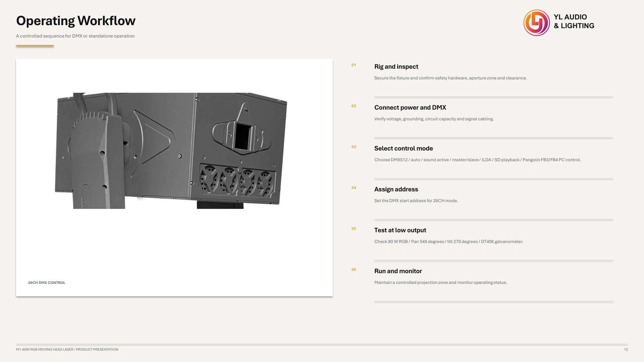
Task: Click the 'Run and monitor' heading
Action: (x=398, y=271)
